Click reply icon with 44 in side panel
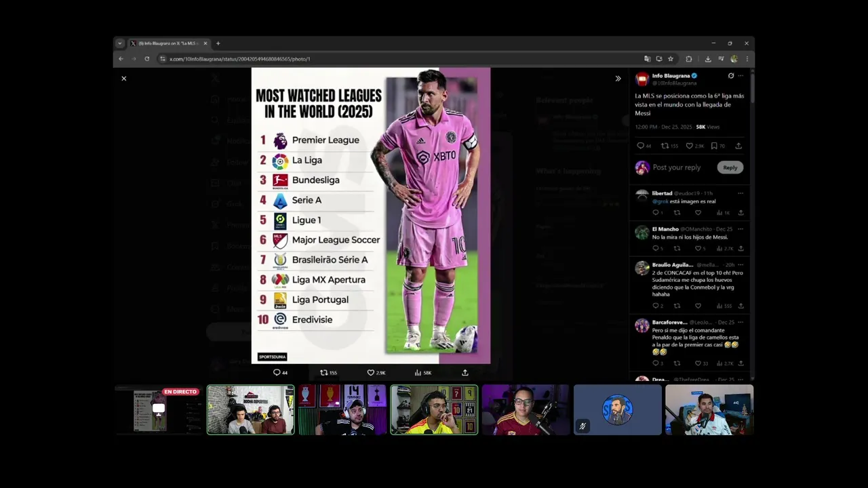The width and height of the screenshot is (868, 488). click(x=644, y=146)
